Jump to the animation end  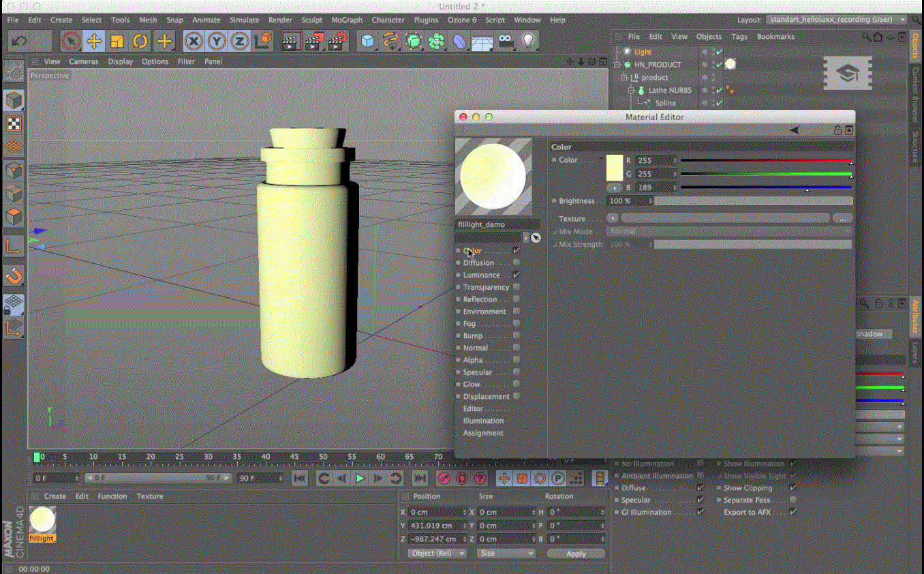tap(420, 479)
